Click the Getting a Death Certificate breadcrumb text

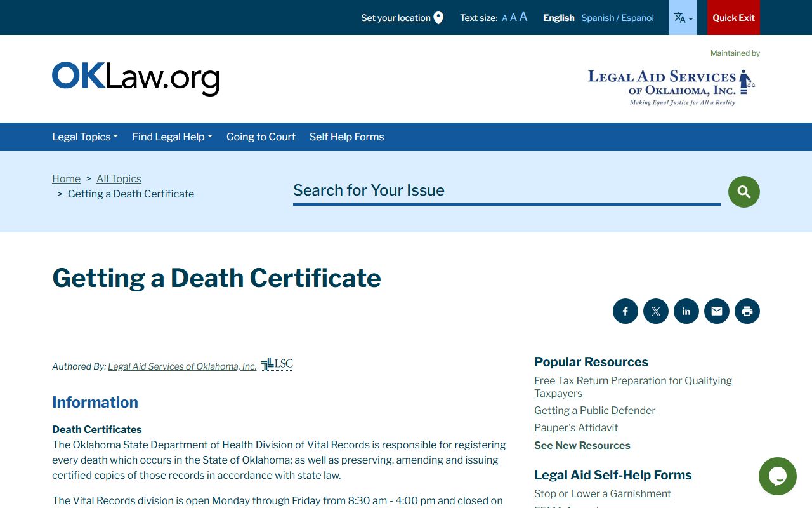point(131,194)
